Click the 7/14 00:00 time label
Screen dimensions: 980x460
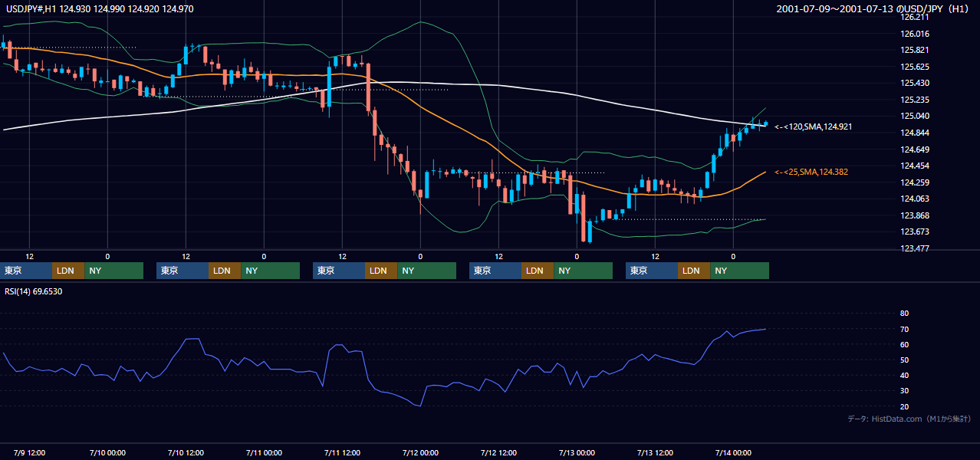tap(733, 452)
